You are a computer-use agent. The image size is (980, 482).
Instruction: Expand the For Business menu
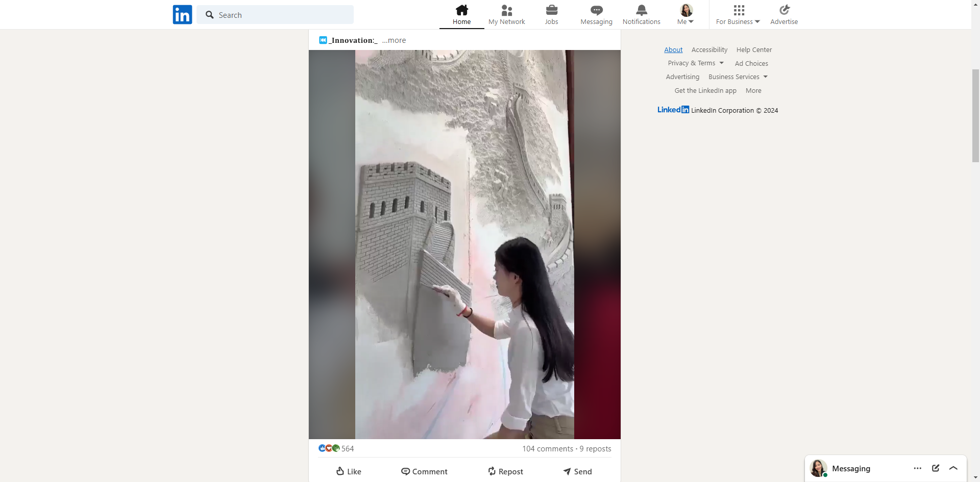click(x=738, y=15)
